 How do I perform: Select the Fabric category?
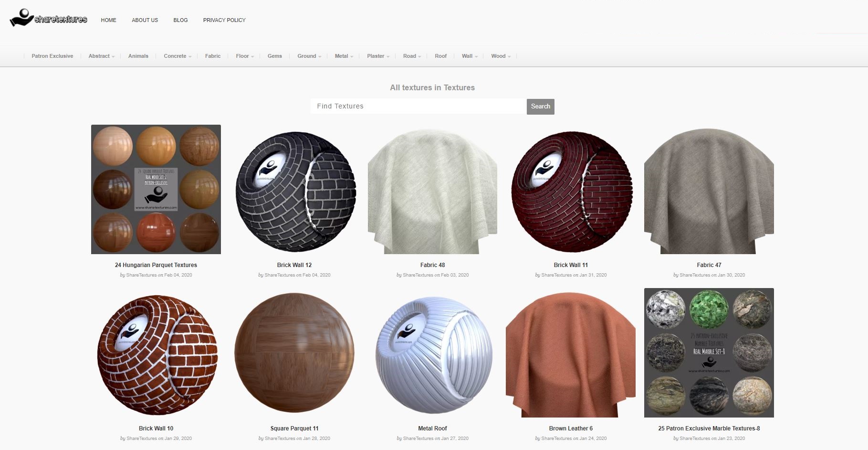(212, 56)
